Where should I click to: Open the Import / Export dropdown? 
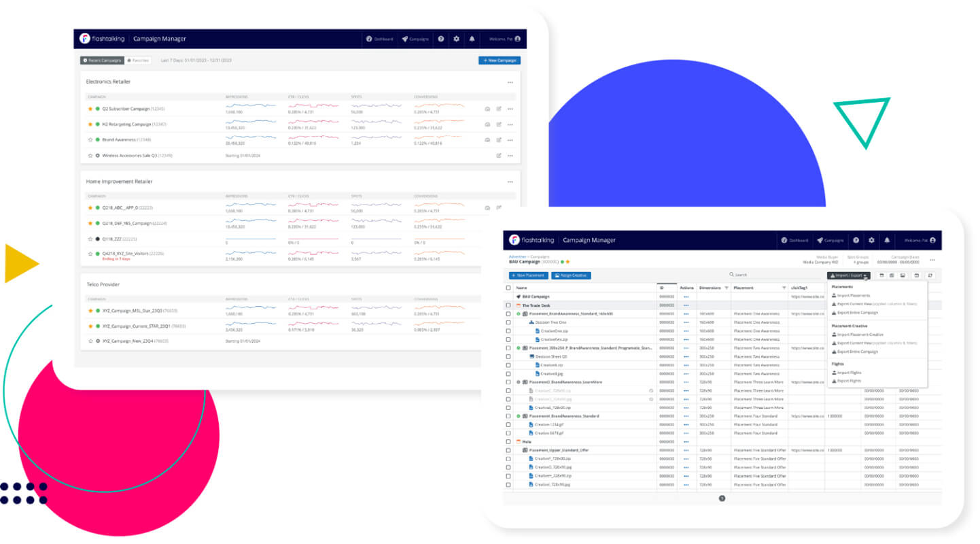tap(848, 275)
